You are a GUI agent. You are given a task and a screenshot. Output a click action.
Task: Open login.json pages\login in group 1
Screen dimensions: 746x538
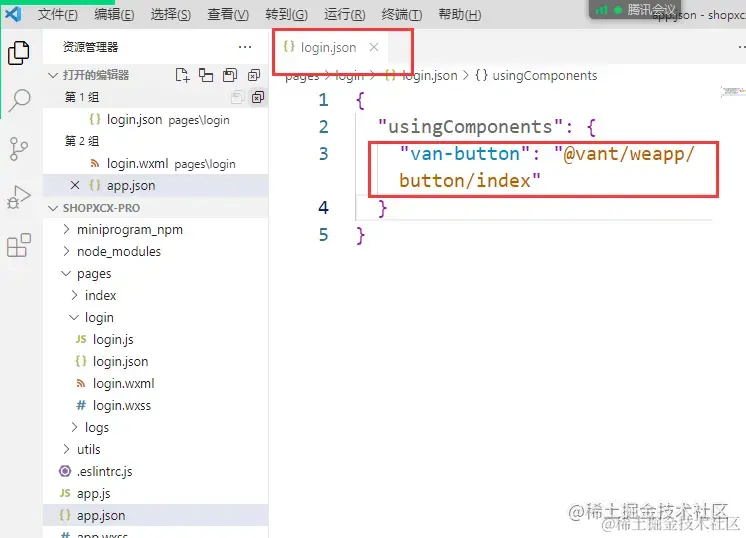(156, 119)
